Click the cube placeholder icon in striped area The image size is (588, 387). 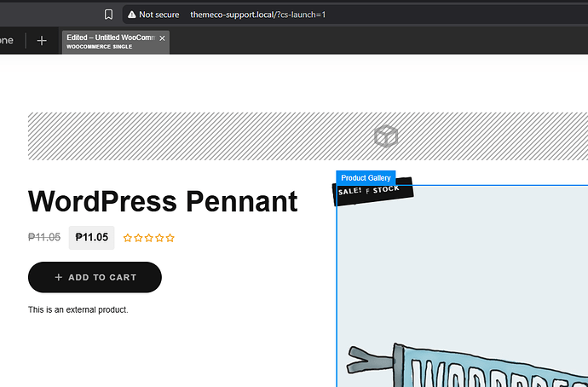point(386,136)
